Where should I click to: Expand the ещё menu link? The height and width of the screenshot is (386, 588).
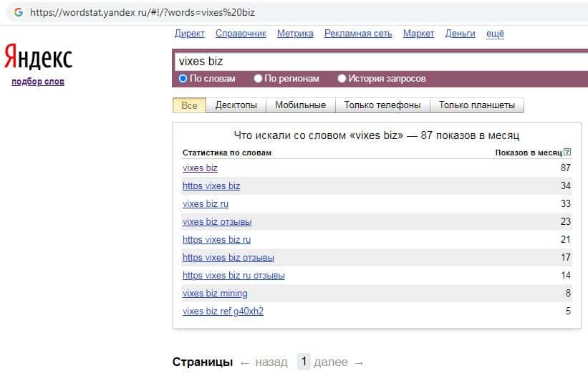(495, 34)
